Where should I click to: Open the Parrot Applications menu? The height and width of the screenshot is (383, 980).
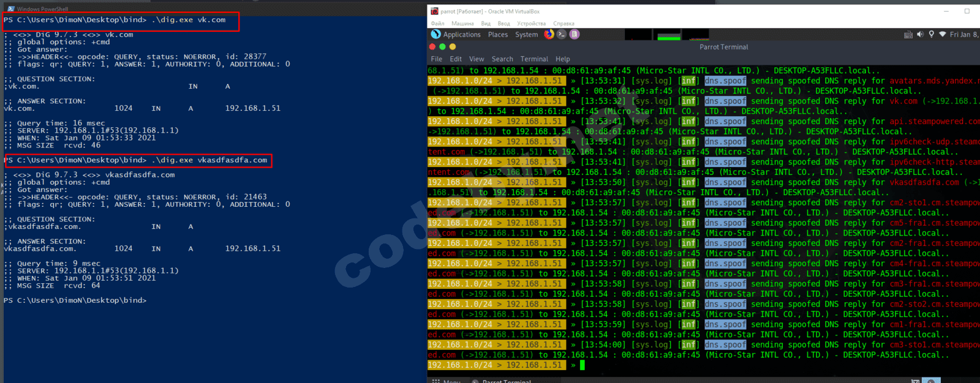click(462, 35)
